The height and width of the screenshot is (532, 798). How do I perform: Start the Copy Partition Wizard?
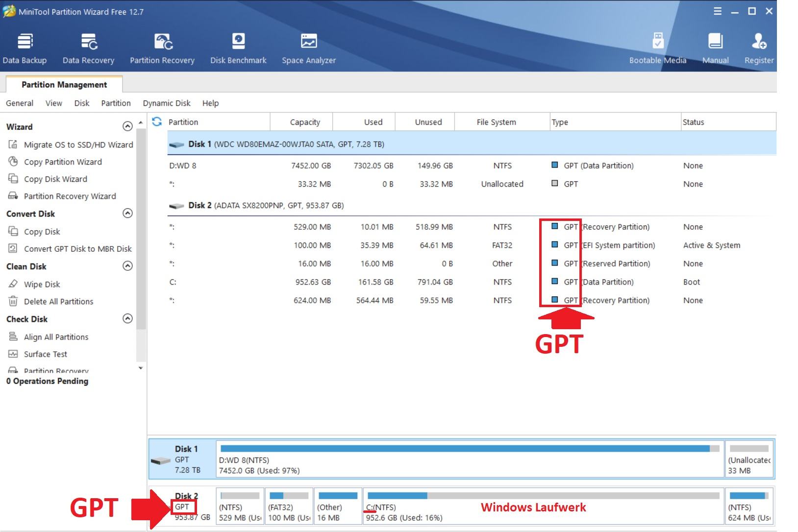point(55,162)
